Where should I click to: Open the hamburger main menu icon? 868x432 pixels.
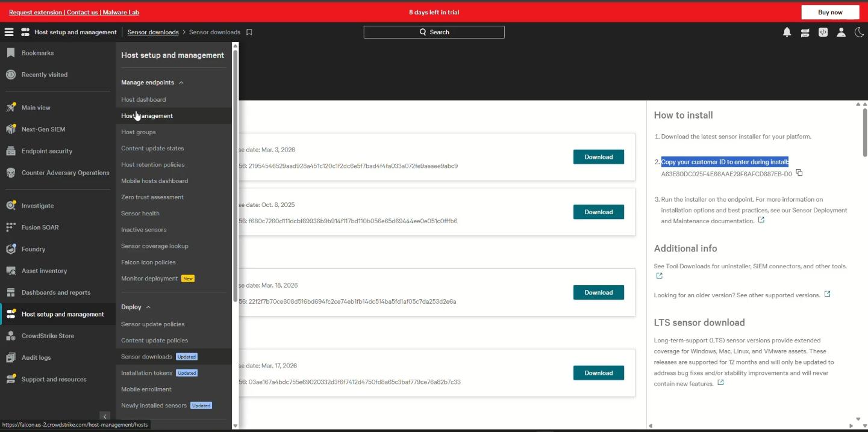click(8, 32)
